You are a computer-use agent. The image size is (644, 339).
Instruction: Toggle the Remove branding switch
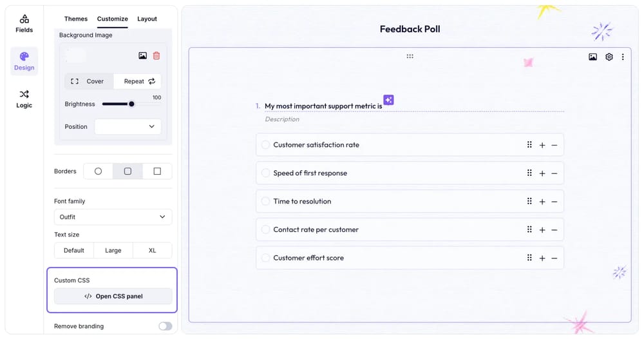(x=165, y=326)
